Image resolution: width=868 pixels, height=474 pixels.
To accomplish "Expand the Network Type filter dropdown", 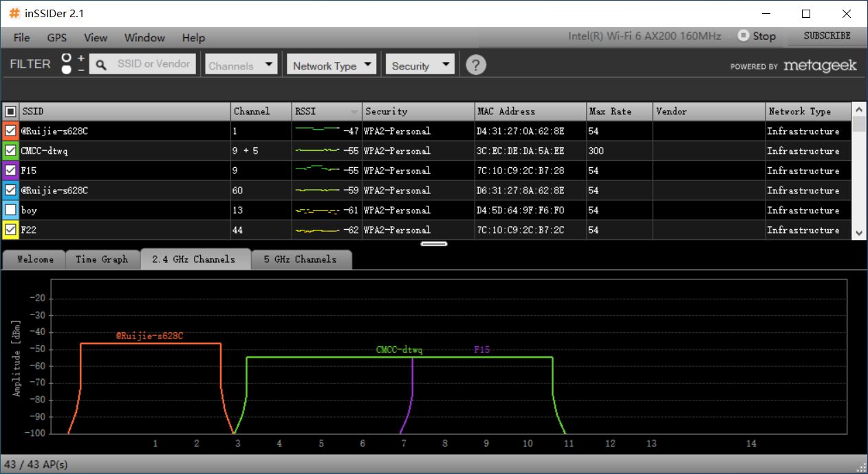I will tap(332, 65).
